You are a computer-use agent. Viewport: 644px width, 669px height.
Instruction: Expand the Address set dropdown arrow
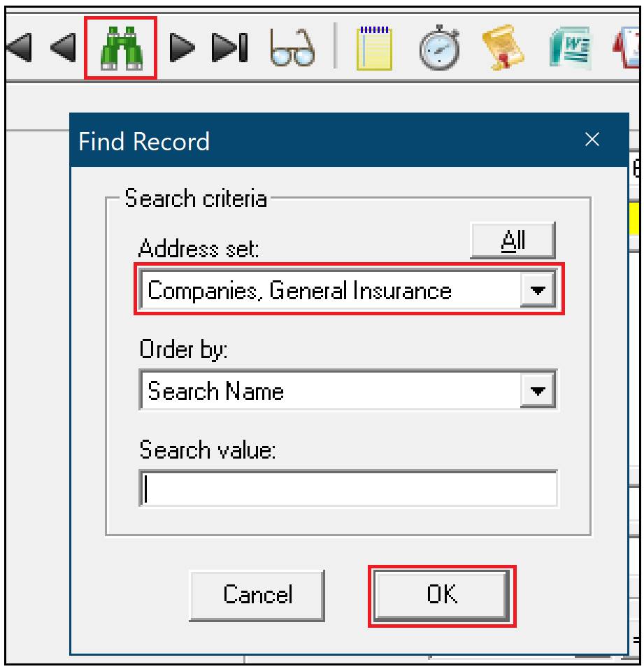538,291
